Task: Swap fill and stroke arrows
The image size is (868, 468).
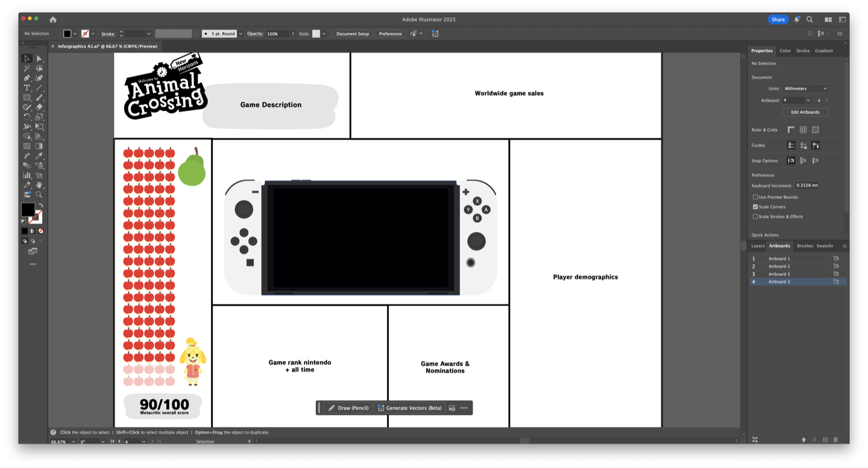Action: click(40, 206)
